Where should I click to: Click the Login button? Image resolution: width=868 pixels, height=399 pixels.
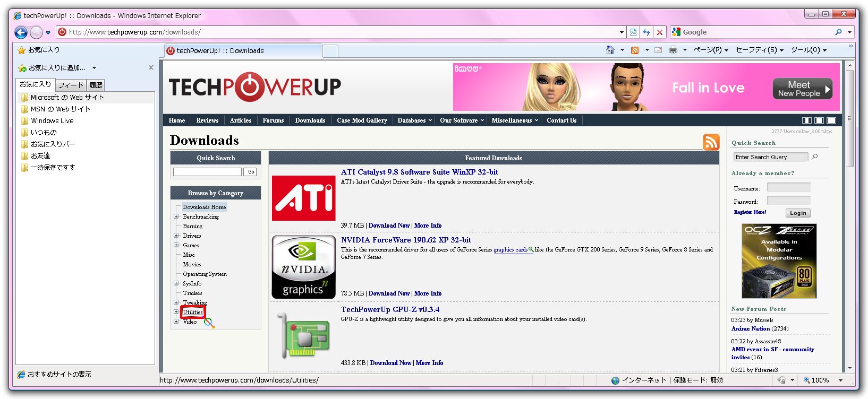point(798,213)
